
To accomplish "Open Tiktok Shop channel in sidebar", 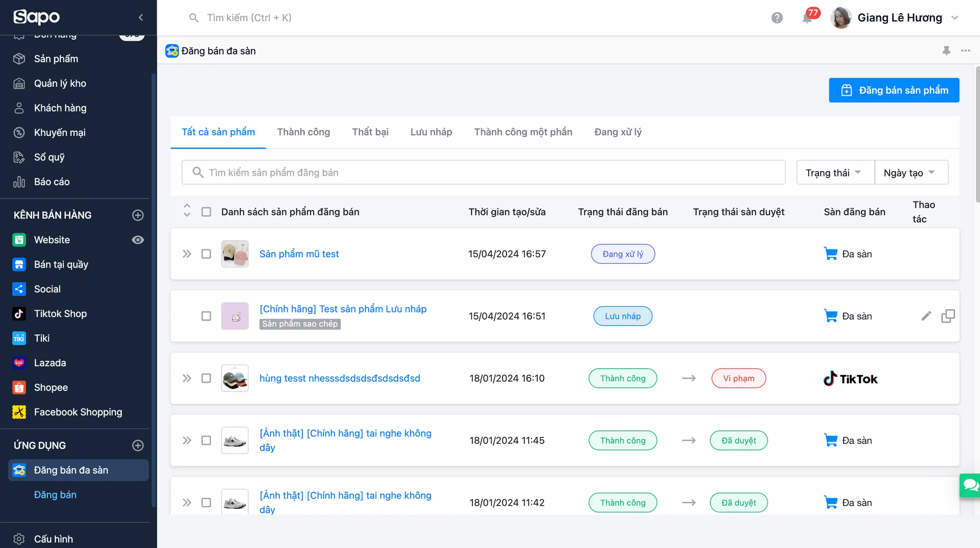I will pos(60,313).
